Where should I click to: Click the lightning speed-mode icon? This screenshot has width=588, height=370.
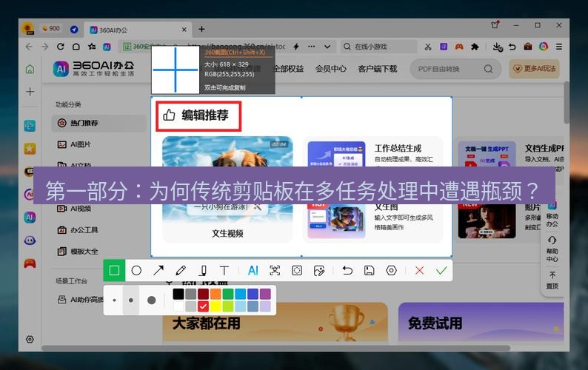click(296, 47)
